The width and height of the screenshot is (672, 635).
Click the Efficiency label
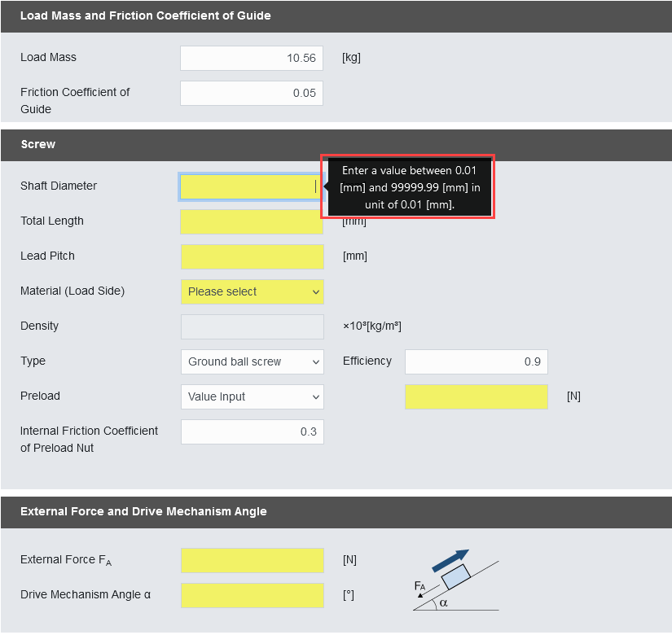click(367, 361)
